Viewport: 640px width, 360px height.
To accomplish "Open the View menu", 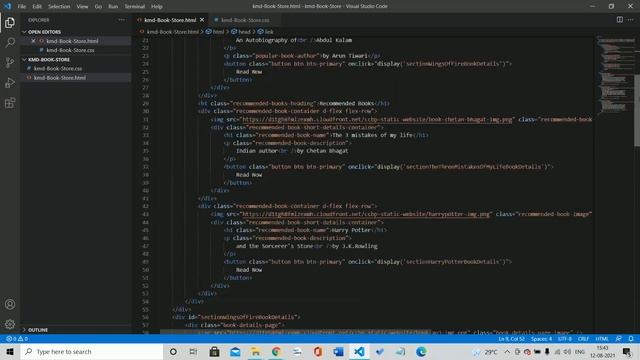I will pyautogui.click(x=82, y=6).
